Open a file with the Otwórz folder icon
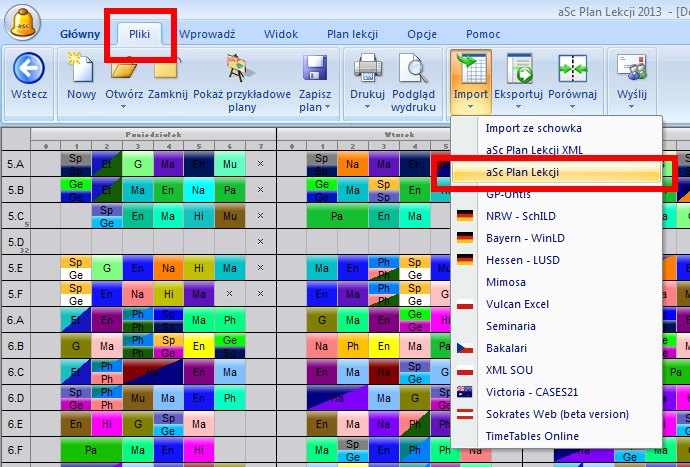Image resolution: width=690 pixels, height=467 pixels. [124, 68]
